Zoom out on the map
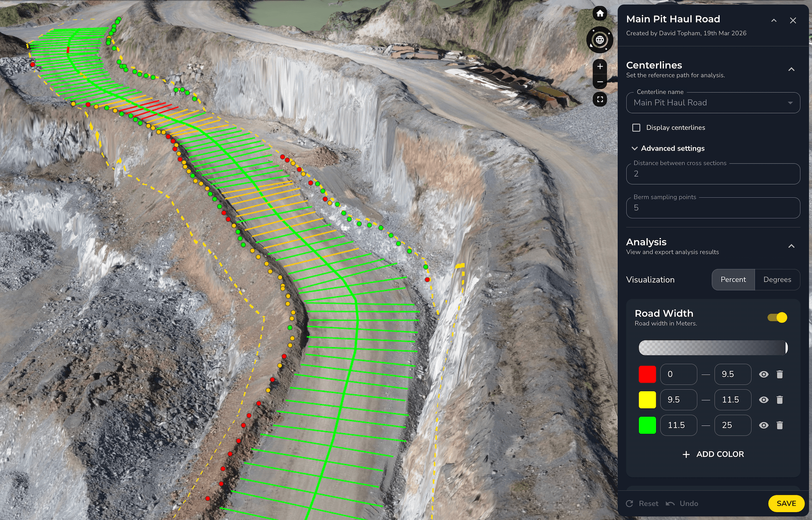Image resolution: width=812 pixels, height=520 pixels. (x=600, y=81)
